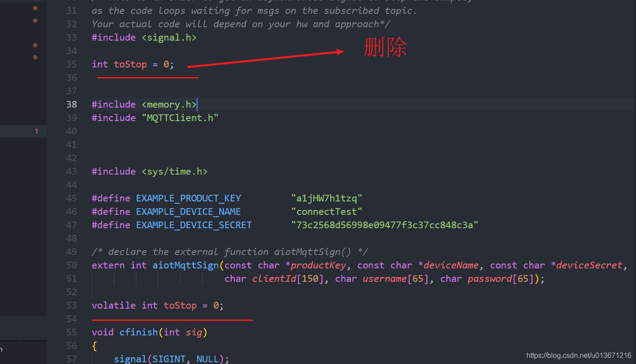Viewport: 636px width, 364px height.
Task: Click the '*deviceSecret' parameter
Action: click(x=586, y=265)
